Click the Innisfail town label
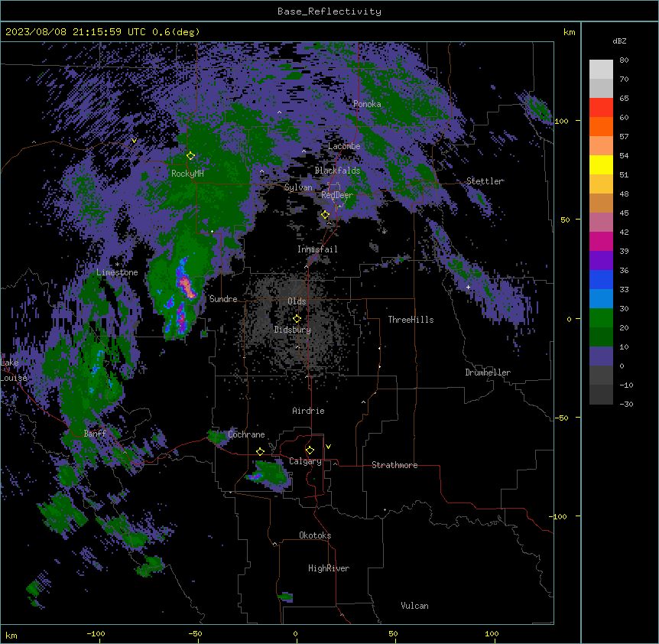The height and width of the screenshot is (644, 659). [x=317, y=249]
